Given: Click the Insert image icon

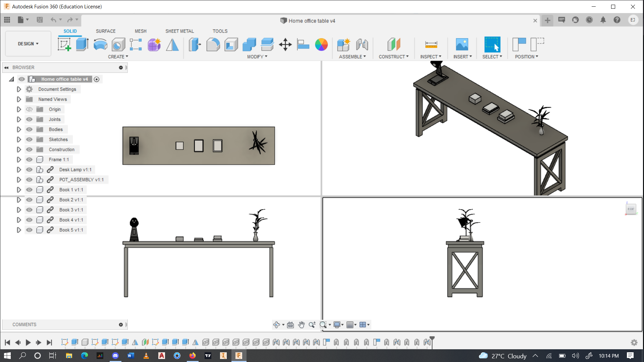Looking at the screenshot, I should click(462, 44).
